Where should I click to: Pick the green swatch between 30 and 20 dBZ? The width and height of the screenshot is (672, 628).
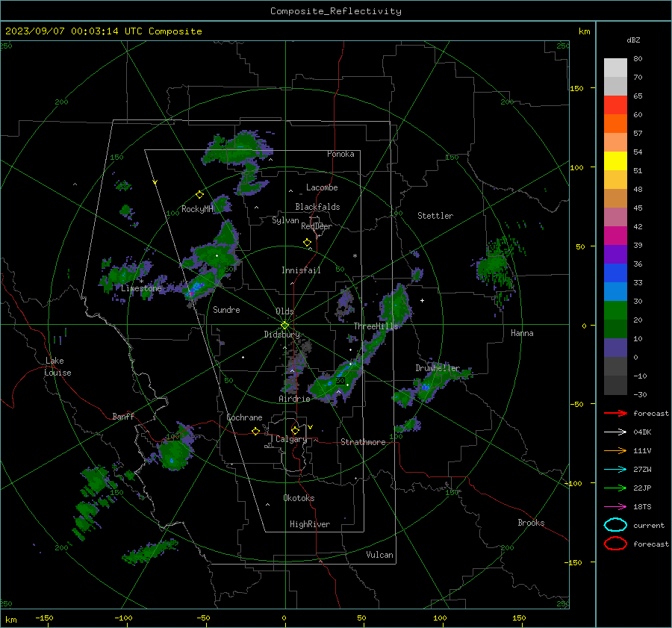point(615,310)
